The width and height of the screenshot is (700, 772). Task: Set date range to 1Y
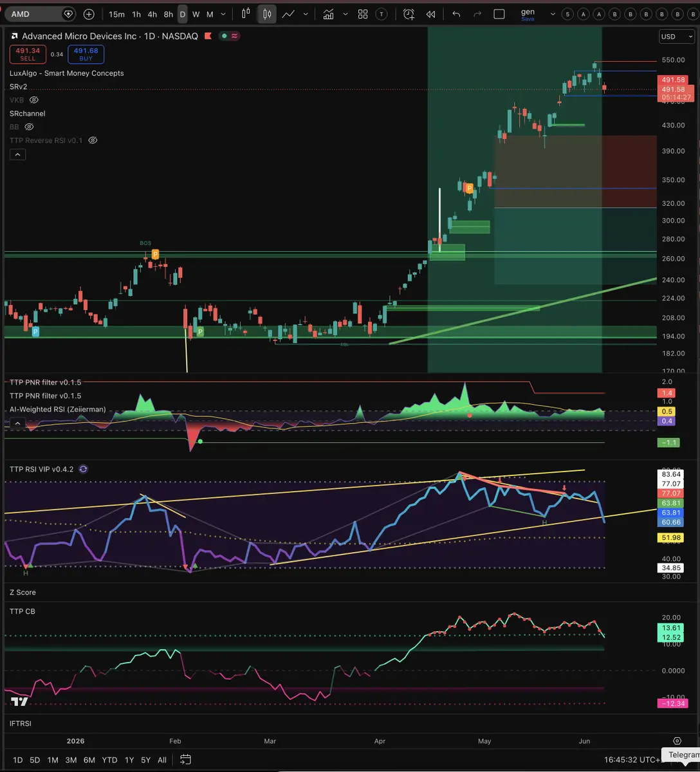pyautogui.click(x=129, y=760)
